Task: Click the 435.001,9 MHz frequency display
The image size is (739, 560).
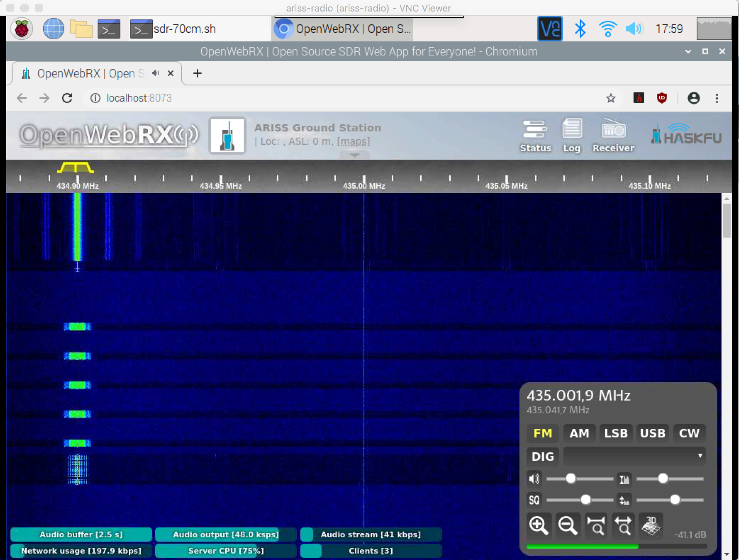Action: pyautogui.click(x=579, y=396)
